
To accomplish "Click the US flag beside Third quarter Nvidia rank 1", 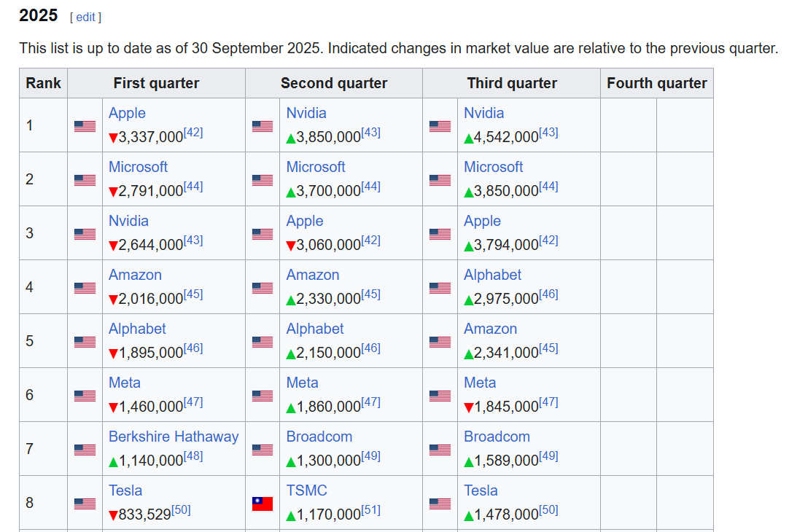I will [x=440, y=126].
